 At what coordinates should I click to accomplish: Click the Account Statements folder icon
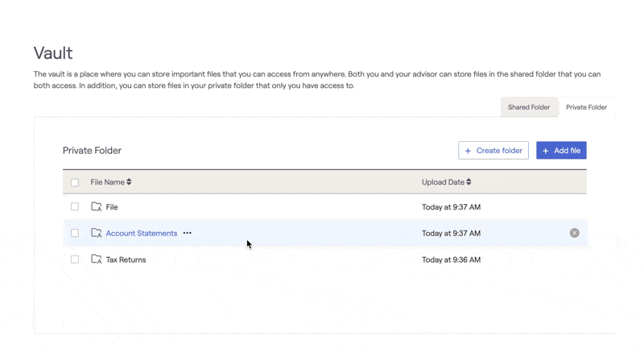97,233
